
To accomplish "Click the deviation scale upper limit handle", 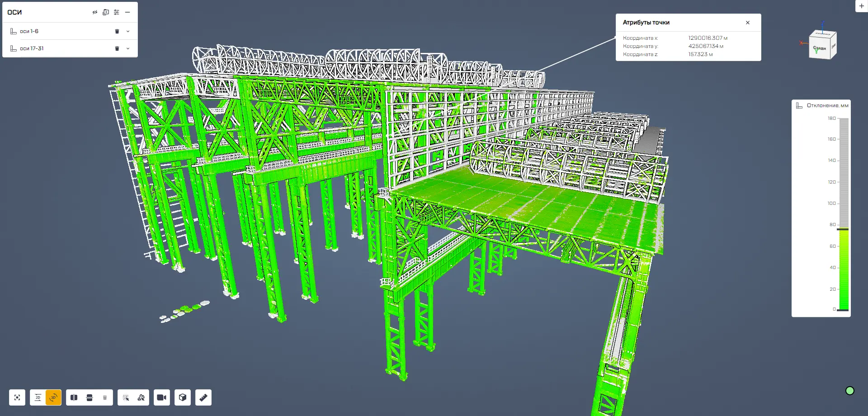I will coord(843,229).
